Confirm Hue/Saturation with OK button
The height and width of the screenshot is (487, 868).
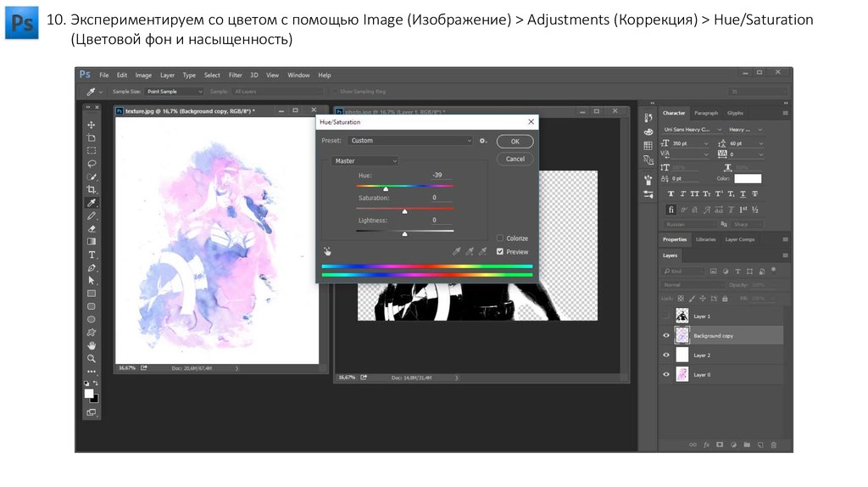point(515,142)
